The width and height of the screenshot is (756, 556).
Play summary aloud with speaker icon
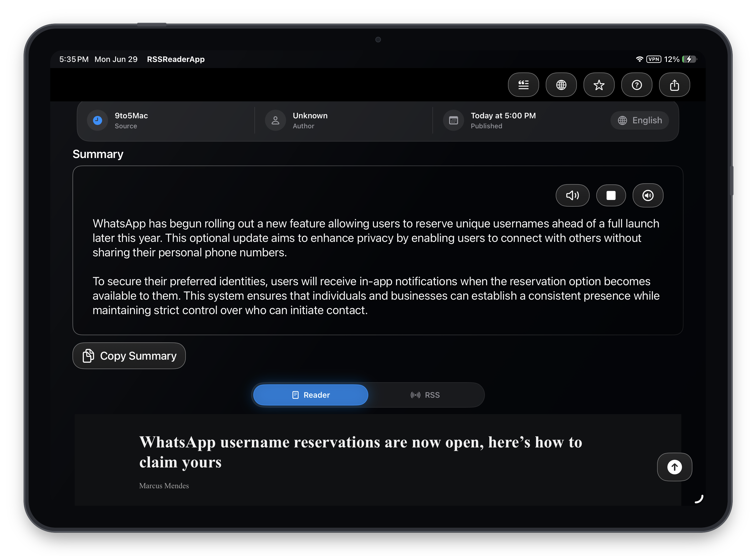(x=572, y=195)
